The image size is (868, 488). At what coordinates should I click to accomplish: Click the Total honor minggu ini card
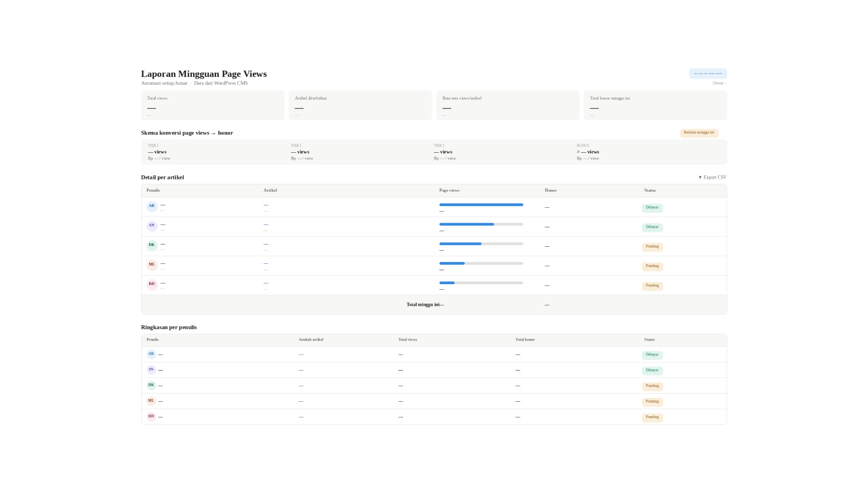coord(656,105)
